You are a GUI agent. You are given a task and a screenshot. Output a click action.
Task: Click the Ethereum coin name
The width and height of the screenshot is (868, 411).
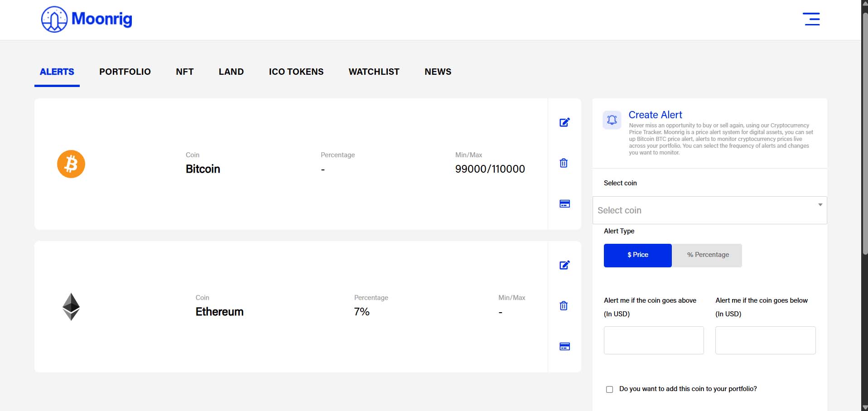coord(220,312)
